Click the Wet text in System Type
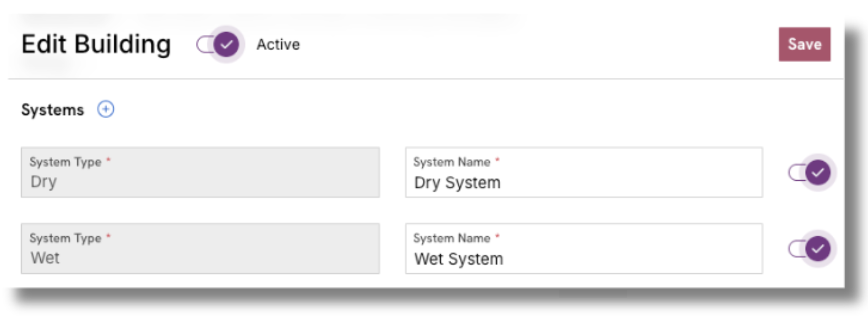868x316 pixels. pyautogui.click(x=45, y=258)
